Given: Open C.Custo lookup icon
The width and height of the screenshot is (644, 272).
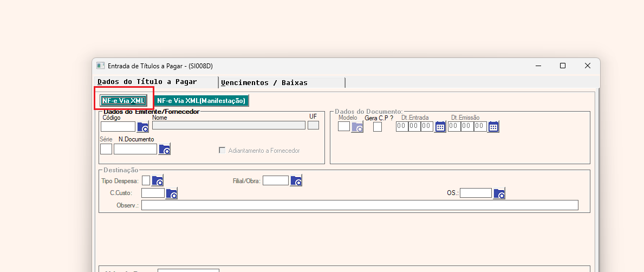Looking at the screenshot, I should click(171, 193).
